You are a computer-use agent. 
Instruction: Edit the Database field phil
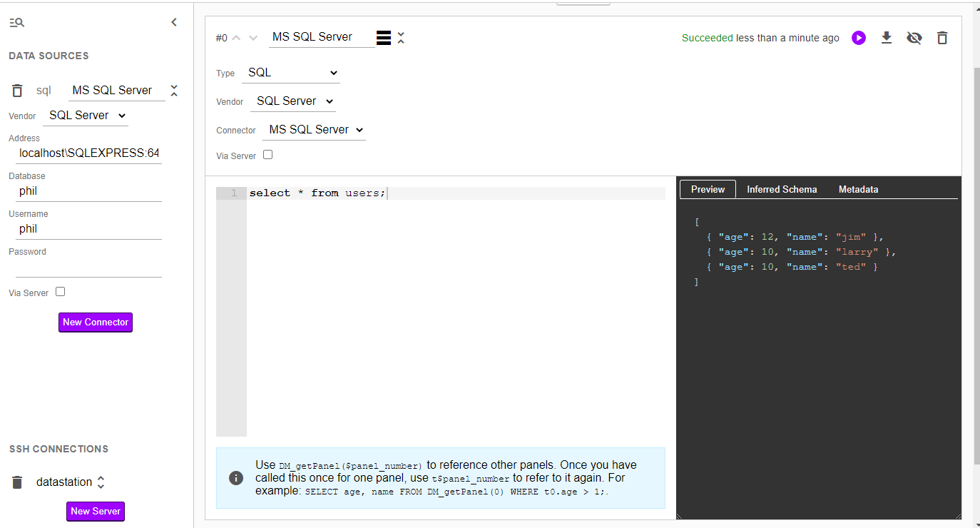coord(88,191)
